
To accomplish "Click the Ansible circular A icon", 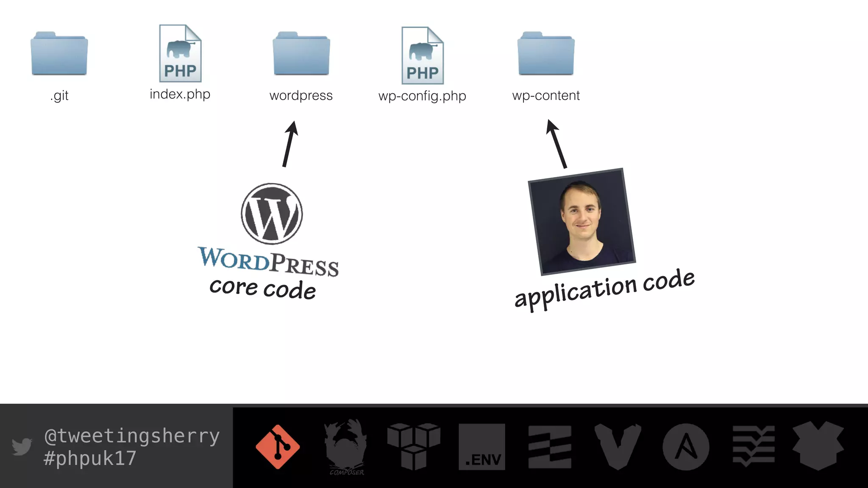I will pyautogui.click(x=686, y=446).
